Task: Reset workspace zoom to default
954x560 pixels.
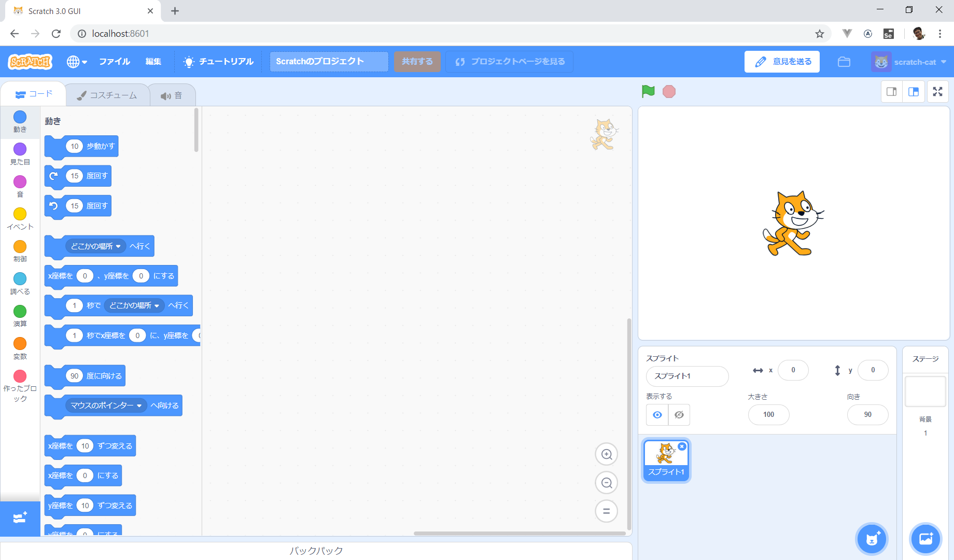Action: [x=607, y=511]
